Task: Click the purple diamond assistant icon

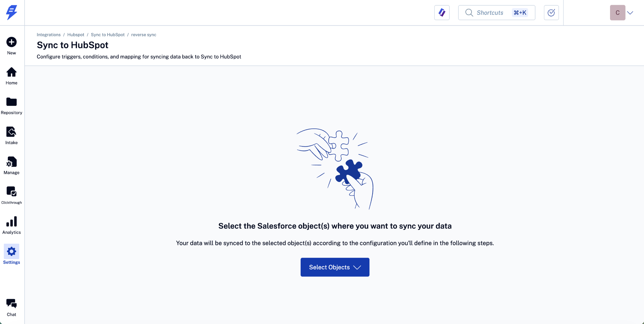Action: click(442, 13)
